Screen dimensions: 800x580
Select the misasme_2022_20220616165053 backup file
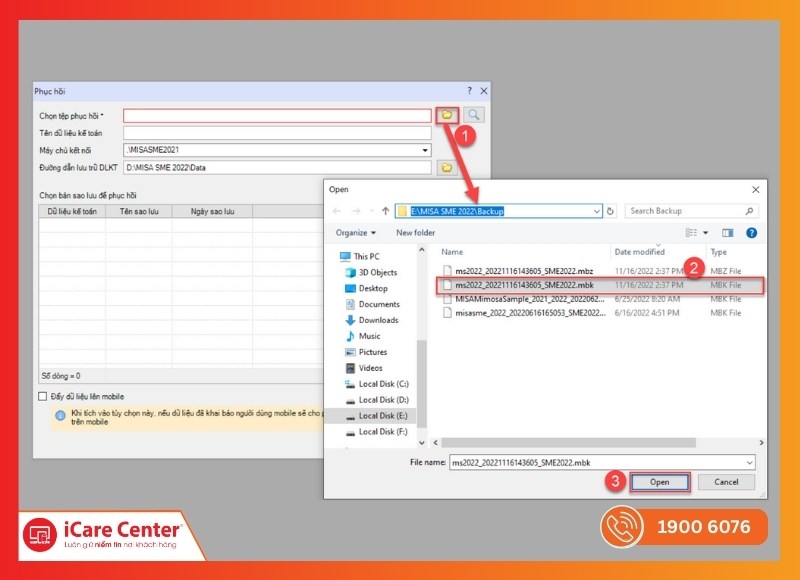click(x=601, y=313)
